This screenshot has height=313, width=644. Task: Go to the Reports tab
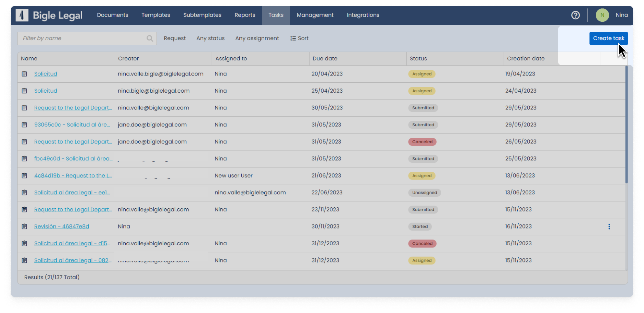[245, 15]
